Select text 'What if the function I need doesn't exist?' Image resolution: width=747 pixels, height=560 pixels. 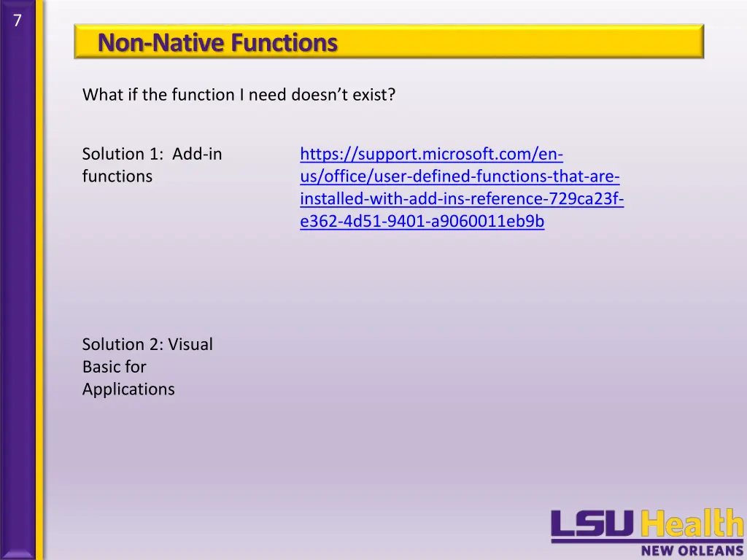pos(239,94)
